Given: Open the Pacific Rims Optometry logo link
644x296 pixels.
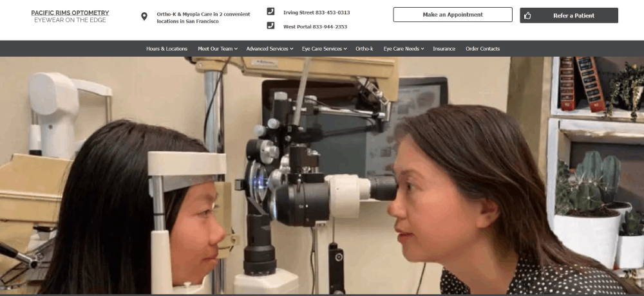Looking at the screenshot, I should coord(70,13).
